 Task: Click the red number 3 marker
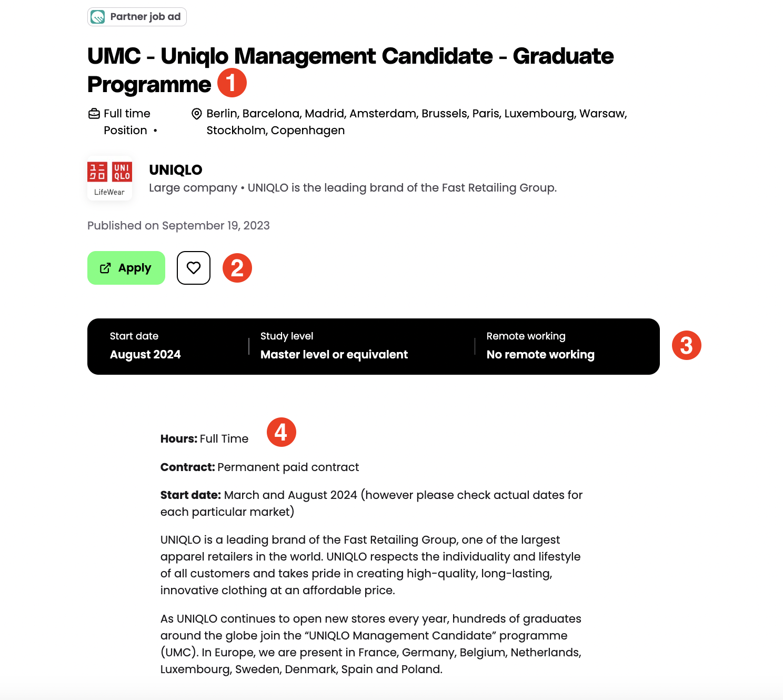[x=686, y=345]
